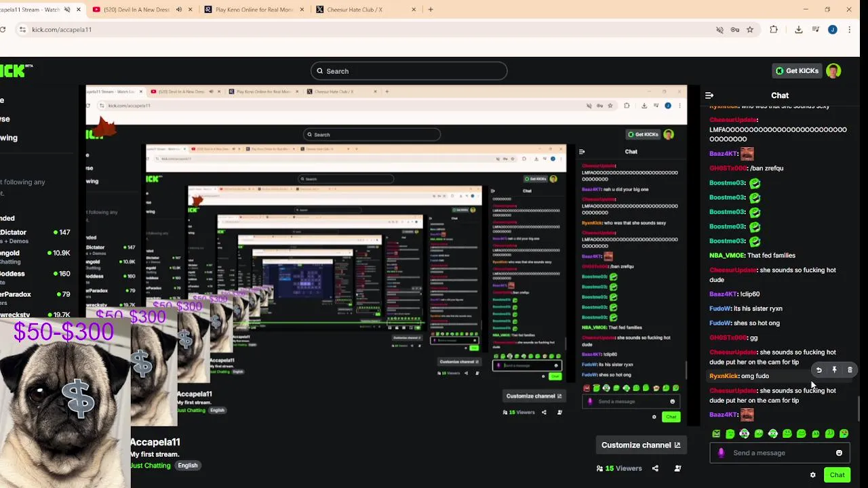The width and height of the screenshot is (868, 488).
Task: Open the Chrome extensions puzzle icon
Action: click(x=774, y=30)
